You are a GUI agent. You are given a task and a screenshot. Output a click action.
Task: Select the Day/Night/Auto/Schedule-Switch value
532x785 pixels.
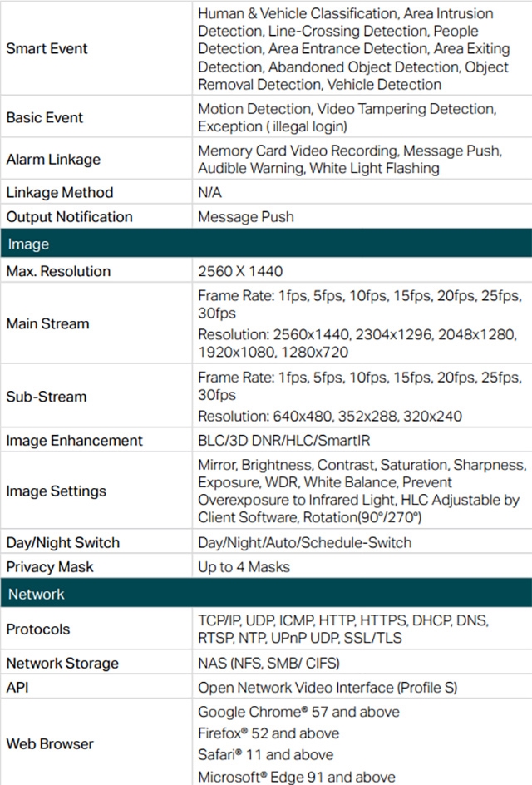click(304, 543)
